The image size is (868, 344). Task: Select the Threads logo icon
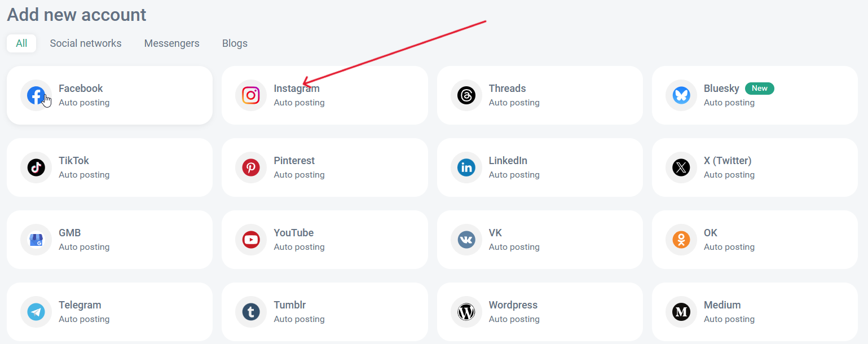466,95
